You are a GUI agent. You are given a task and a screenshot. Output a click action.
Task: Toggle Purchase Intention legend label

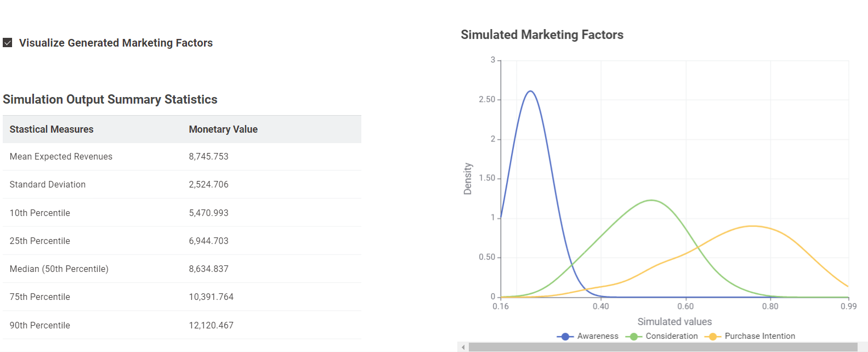pos(759,336)
